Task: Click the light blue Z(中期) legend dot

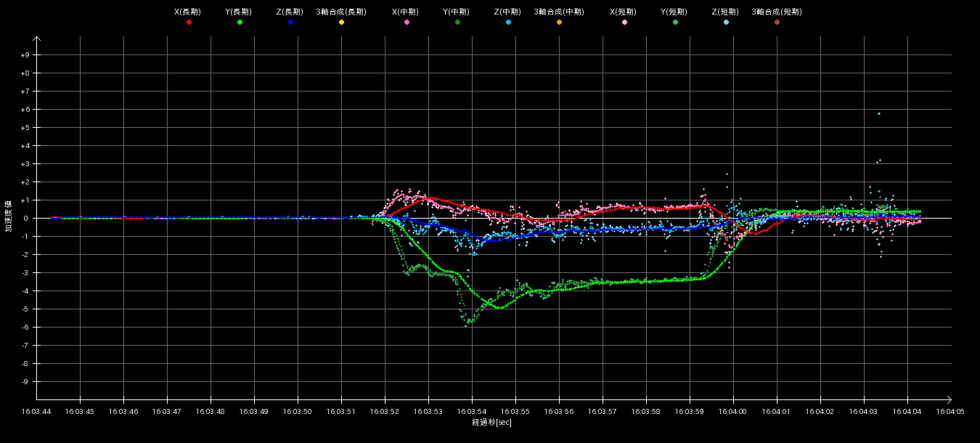Action: (508, 23)
